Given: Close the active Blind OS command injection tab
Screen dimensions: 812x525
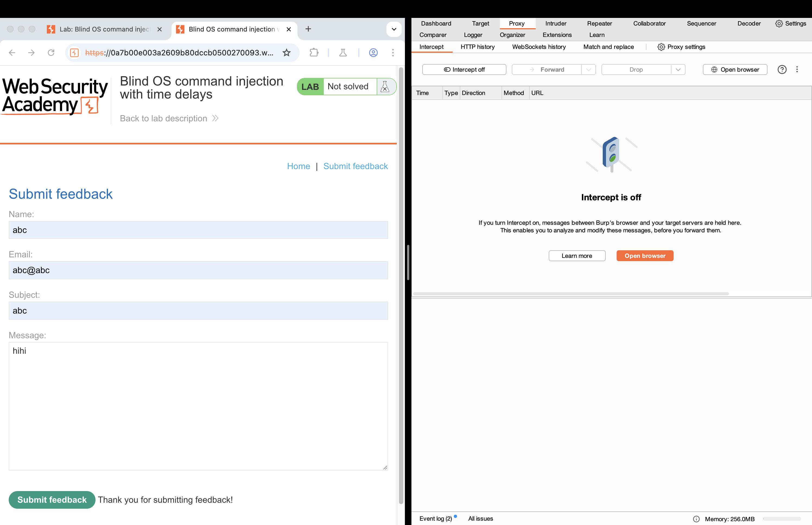Looking at the screenshot, I should click(x=288, y=29).
